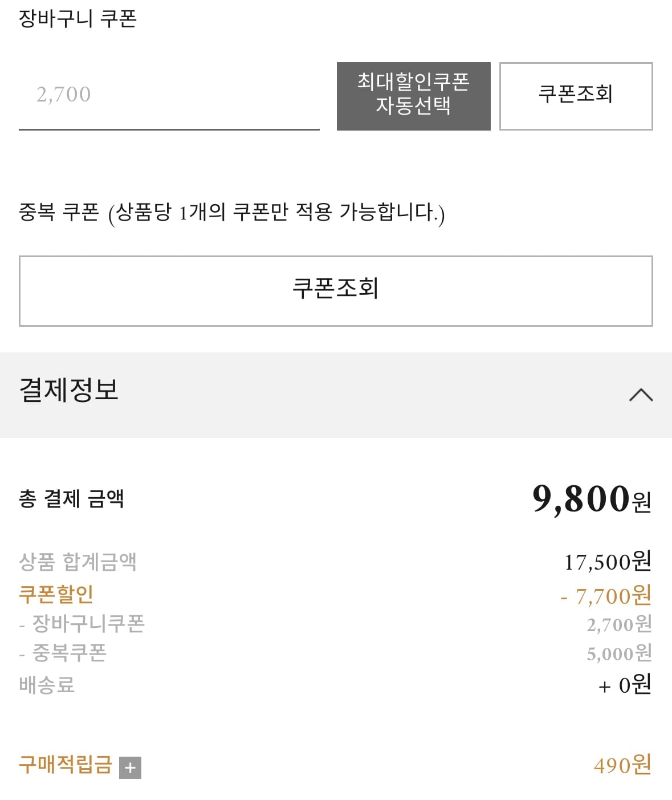Viewport: 672px width, 800px height.
Task: Click the 5,000원 중복쿠폰 amount
Action: (619, 653)
